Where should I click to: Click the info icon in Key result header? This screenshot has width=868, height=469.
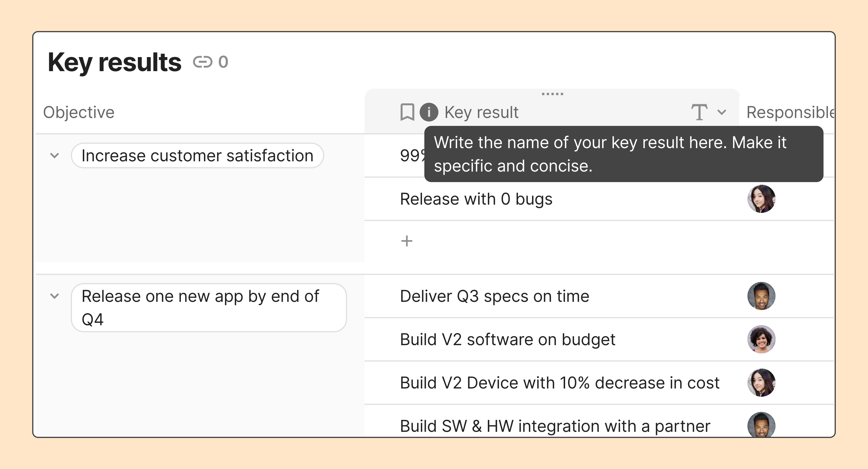click(x=429, y=112)
